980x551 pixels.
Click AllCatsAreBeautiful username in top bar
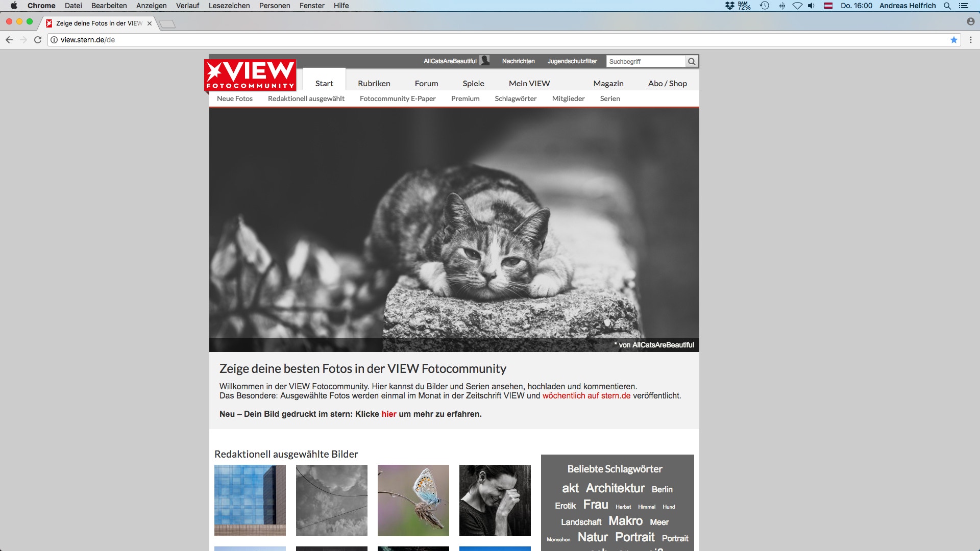[450, 61]
